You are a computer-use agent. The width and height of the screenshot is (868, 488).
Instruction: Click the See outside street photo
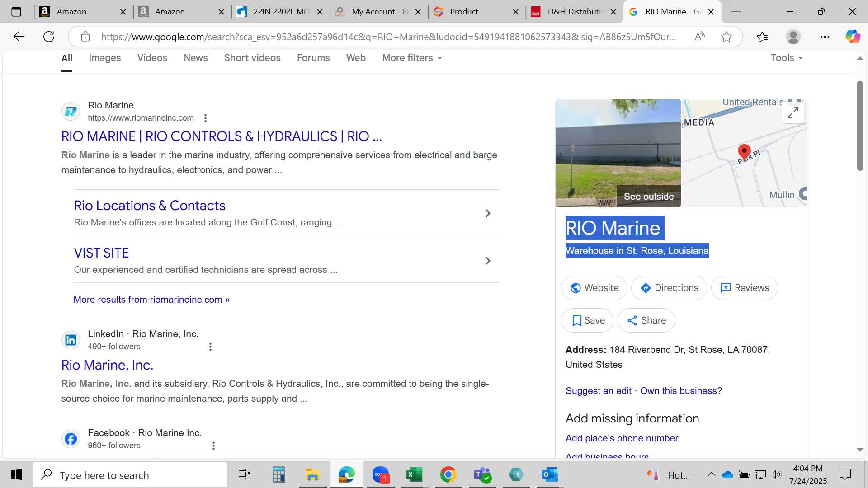point(618,153)
